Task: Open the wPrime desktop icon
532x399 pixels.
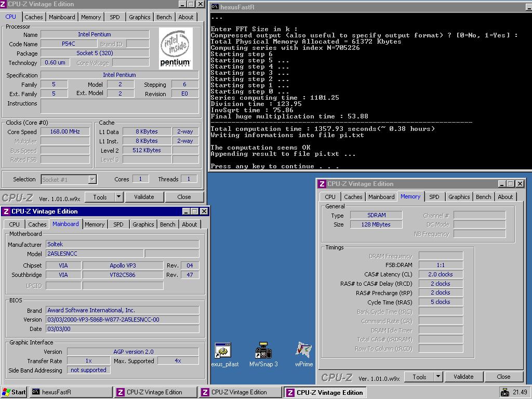Action: click(x=303, y=350)
